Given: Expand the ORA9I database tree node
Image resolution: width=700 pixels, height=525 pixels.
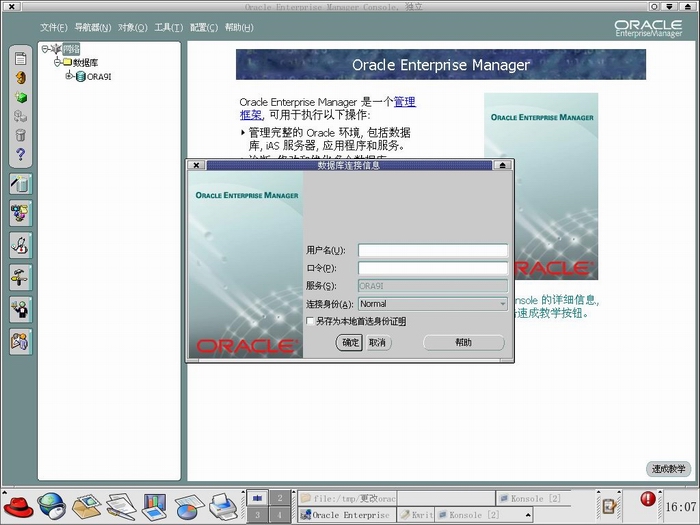Looking at the screenshot, I should pos(69,76).
